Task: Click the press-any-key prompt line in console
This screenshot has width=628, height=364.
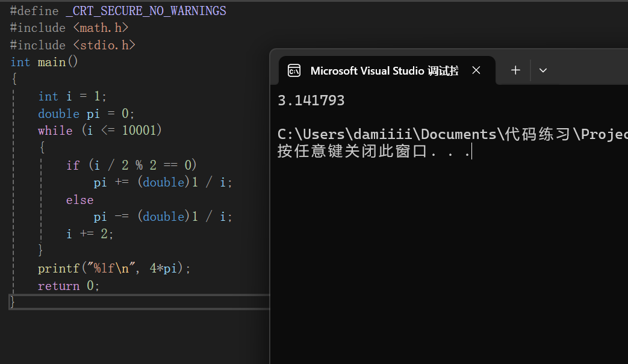Action: pyautogui.click(x=373, y=151)
